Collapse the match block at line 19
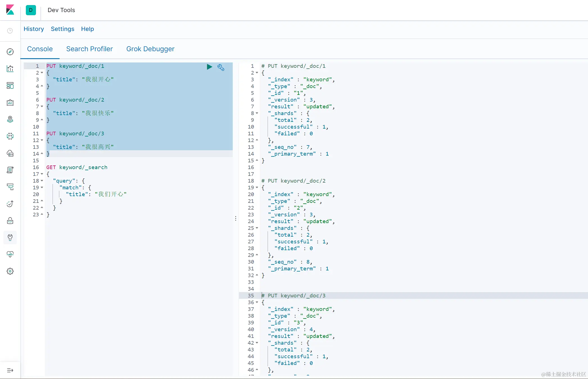 pyautogui.click(x=42, y=187)
